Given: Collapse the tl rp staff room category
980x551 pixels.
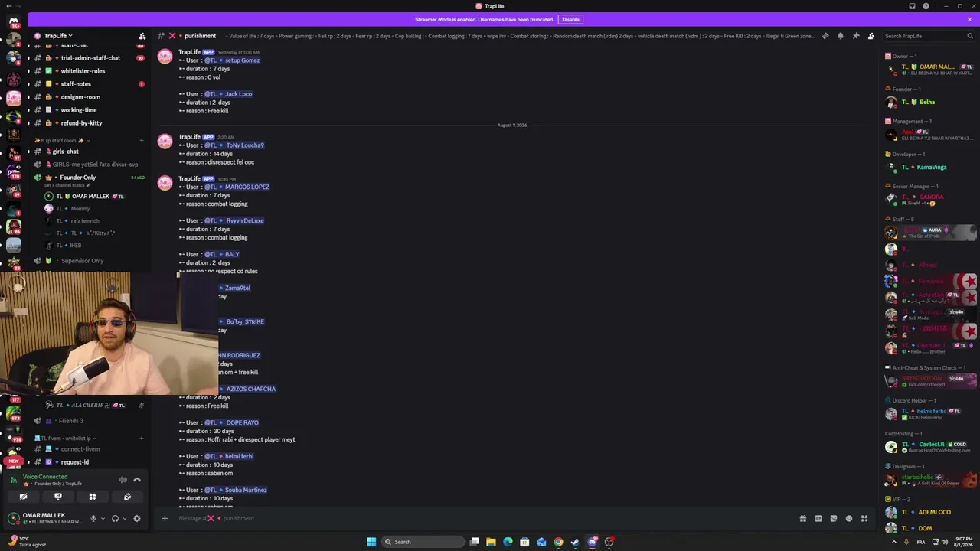Looking at the screenshot, I should coord(63,141).
